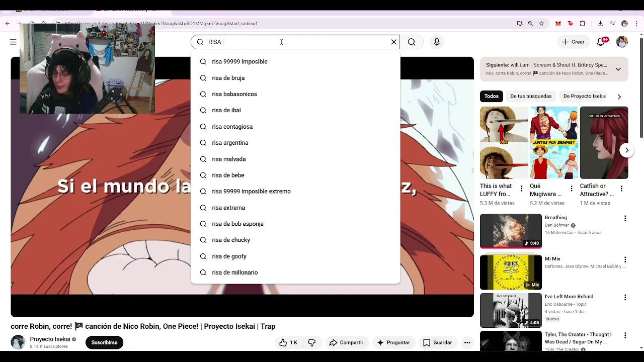Open the Breathing video by Ben Böhmer
This screenshot has height=362, width=644.
(511, 231)
